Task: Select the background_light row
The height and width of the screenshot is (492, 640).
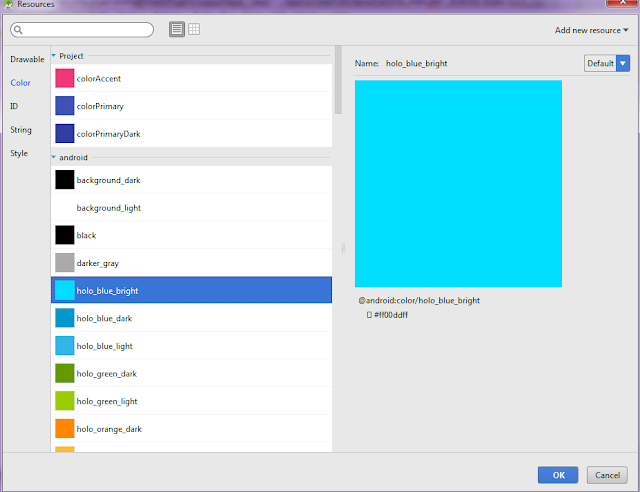Action: pyautogui.click(x=191, y=208)
